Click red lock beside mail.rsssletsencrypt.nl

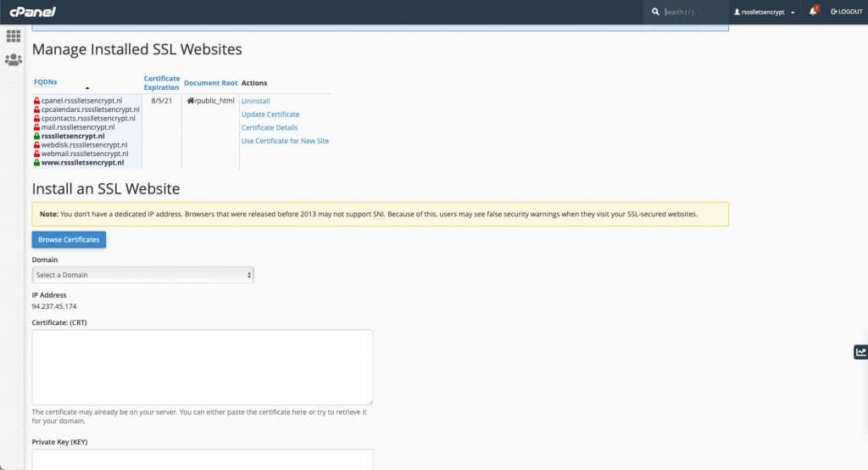tap(36, 127)
